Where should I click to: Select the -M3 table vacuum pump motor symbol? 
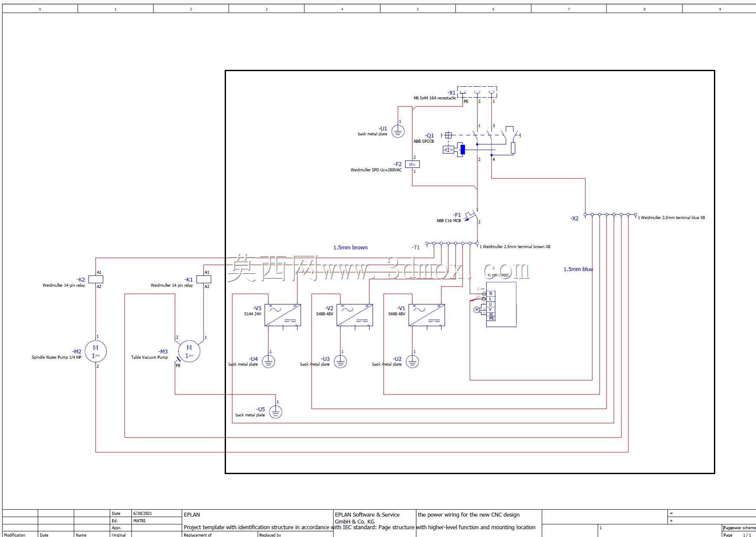pyautogui.click(x=189, y=351)
